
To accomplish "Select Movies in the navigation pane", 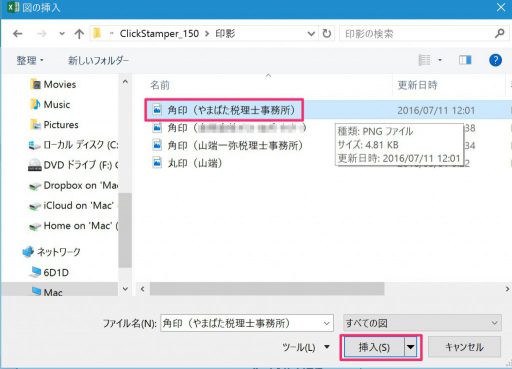I will point(53,85).
